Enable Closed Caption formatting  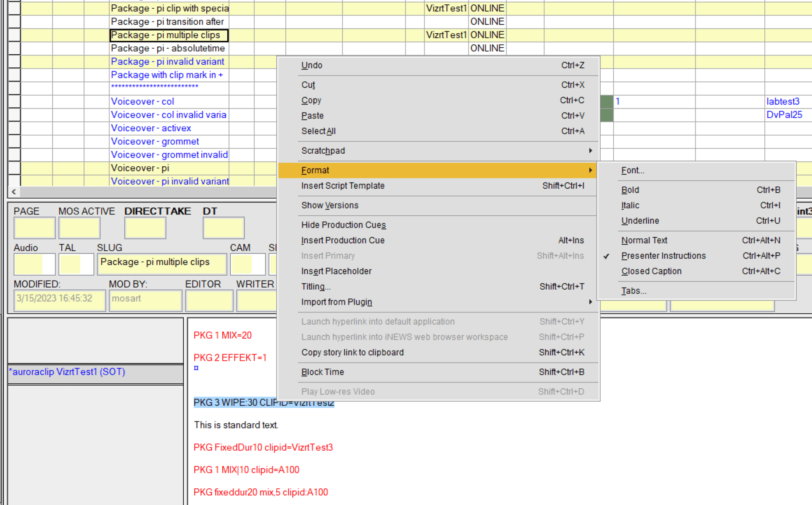(x=651, y=271)
